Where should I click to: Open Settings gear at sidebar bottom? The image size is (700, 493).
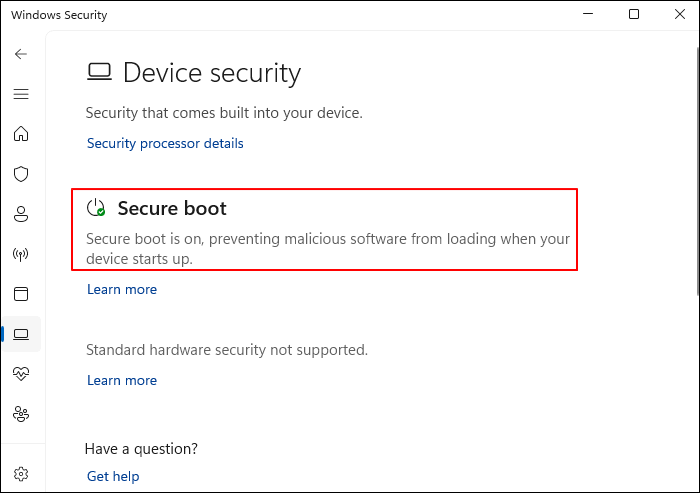tap(21, 473)
